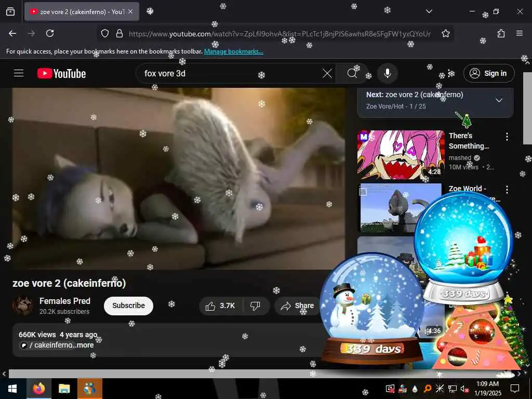Open There's Something video thumbnail

click(401, 155)
